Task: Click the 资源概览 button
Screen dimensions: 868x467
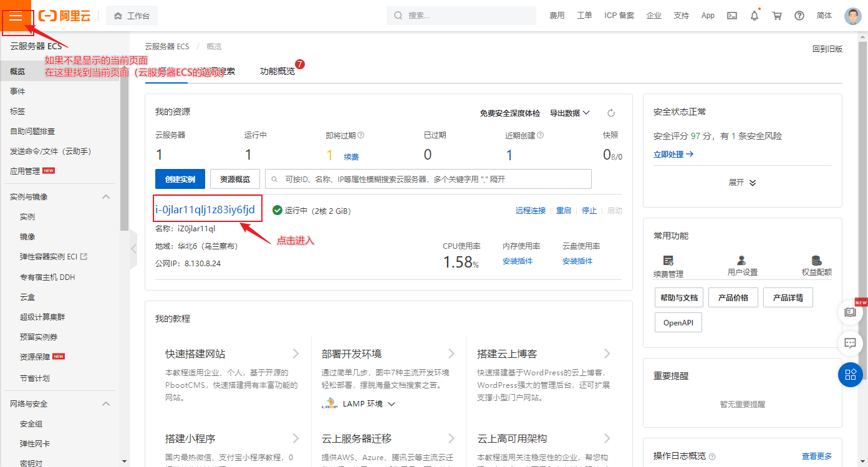Action: [235, 179]
